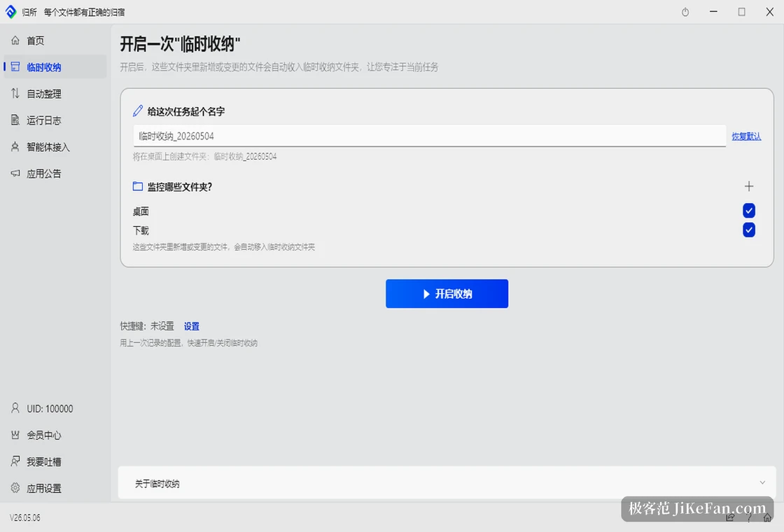Click the version label V26.05.06
Screen dimensions: 784x532
pyautogui.click(x=25, y=517)
